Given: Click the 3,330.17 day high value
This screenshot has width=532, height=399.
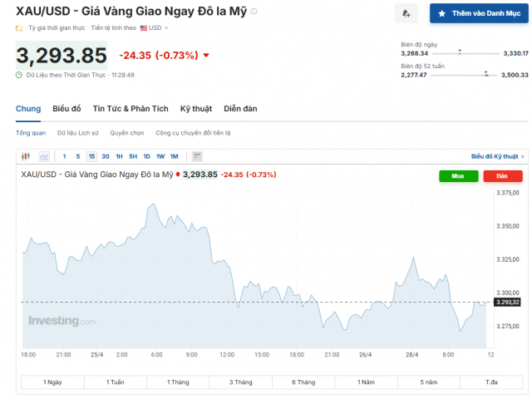Looking at the screenshot, I should click(x=515, y=53).
